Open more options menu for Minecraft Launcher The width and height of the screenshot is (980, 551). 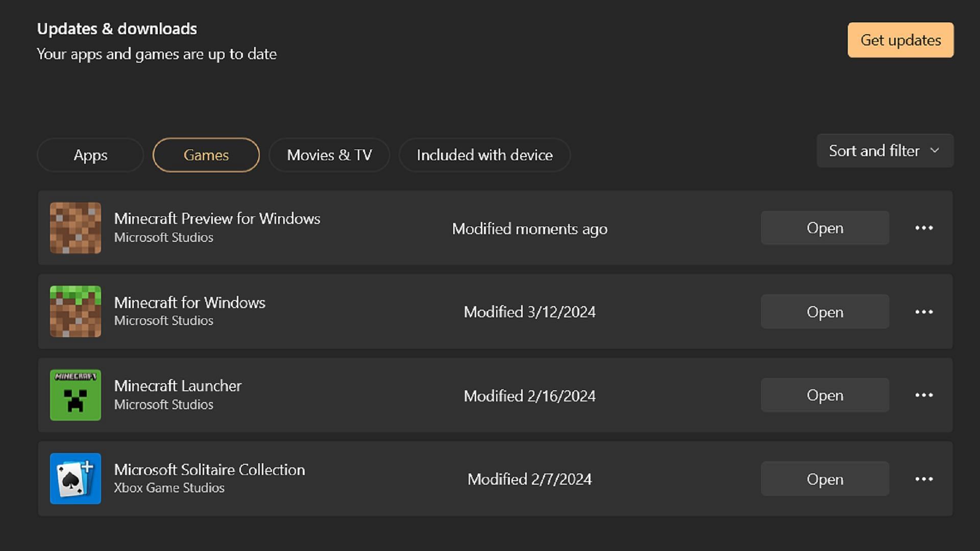point(924,395)
